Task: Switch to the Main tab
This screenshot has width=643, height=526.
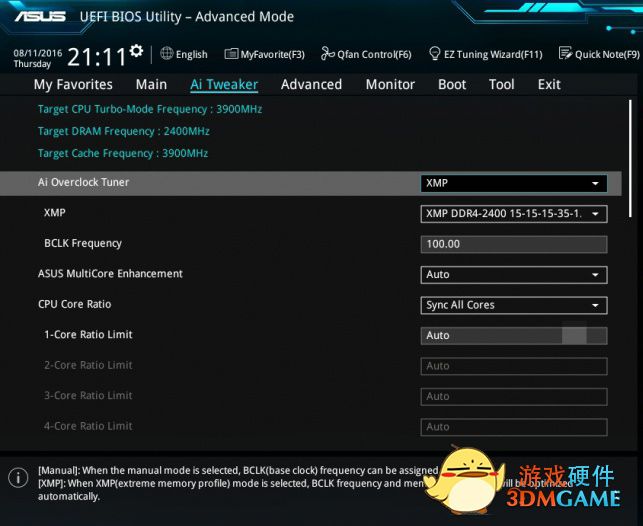Action: pyautogui.click(x=151, y=84)
